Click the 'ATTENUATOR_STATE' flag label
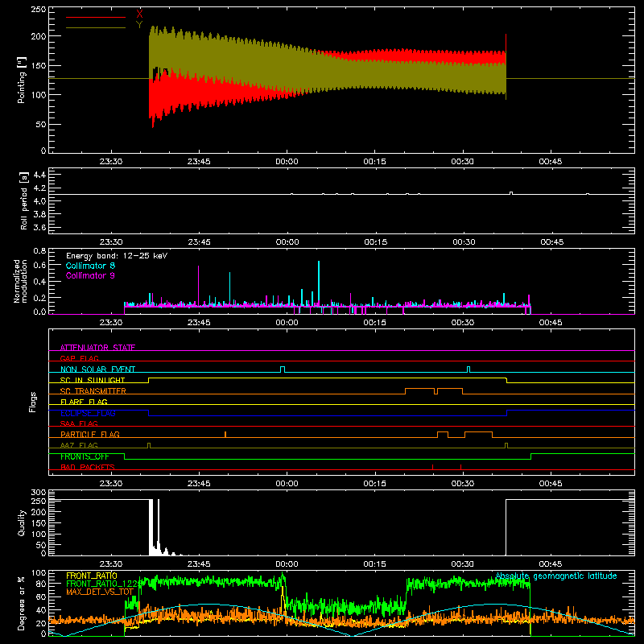This screenshot has height=644, width=644. 97,348
